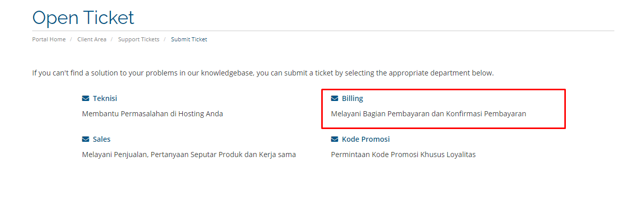Click the envelope icon beside Billing
Image resolution: width=644 pixels, height=204 pixels.
tap(335, 98)
